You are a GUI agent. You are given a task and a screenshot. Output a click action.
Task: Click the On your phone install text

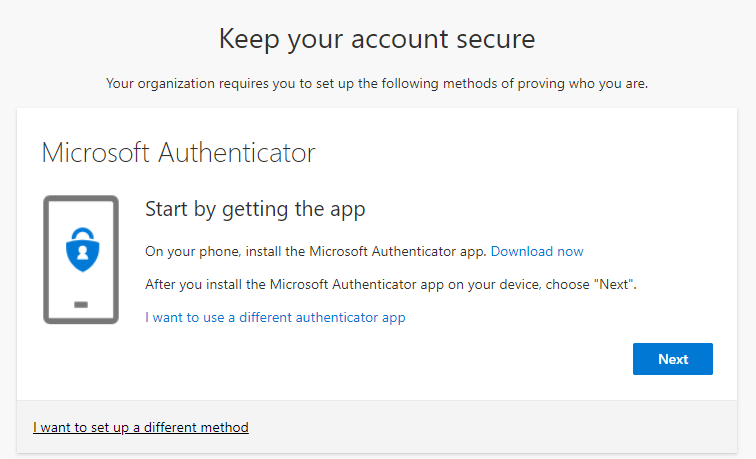pyautogui.click(x=316, y=251)
